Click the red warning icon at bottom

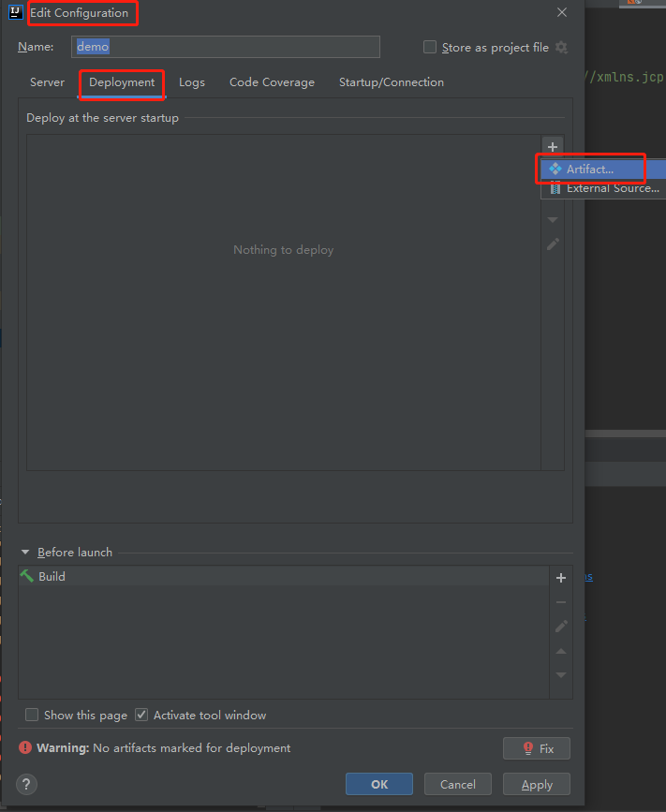25,747
